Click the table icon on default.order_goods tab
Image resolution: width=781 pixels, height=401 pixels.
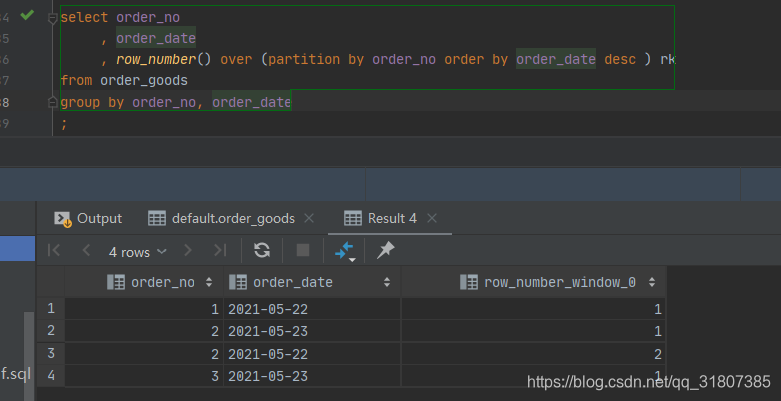click(157, 218)
